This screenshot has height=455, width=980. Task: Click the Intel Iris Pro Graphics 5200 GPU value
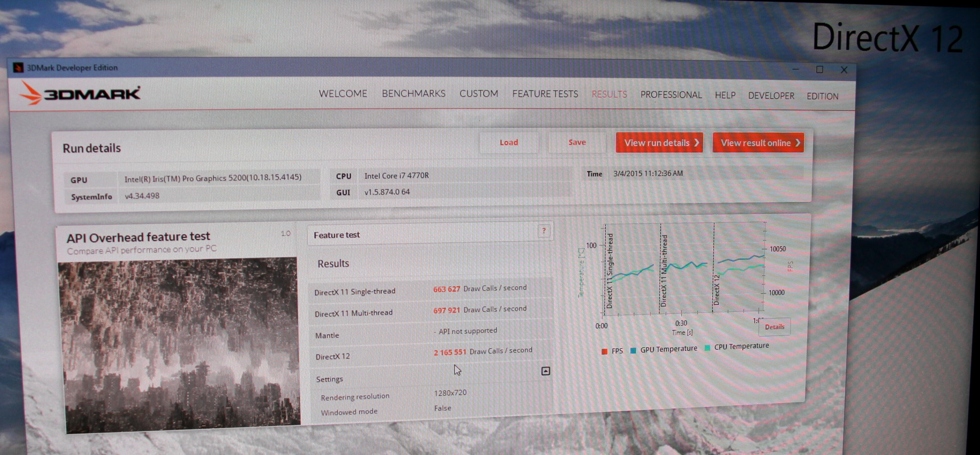(x=213, y=178)
